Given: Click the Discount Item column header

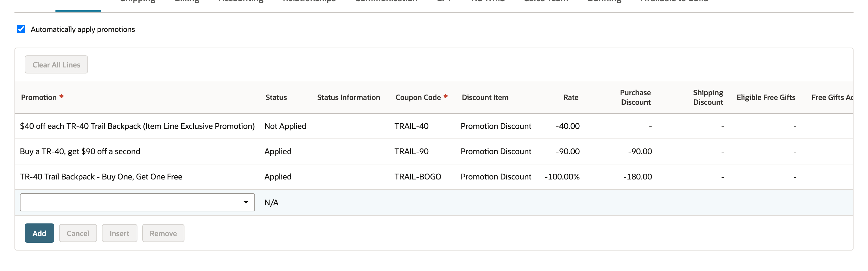Looking at the screenshot, I should pyautogui.click(x=485, y=98).
